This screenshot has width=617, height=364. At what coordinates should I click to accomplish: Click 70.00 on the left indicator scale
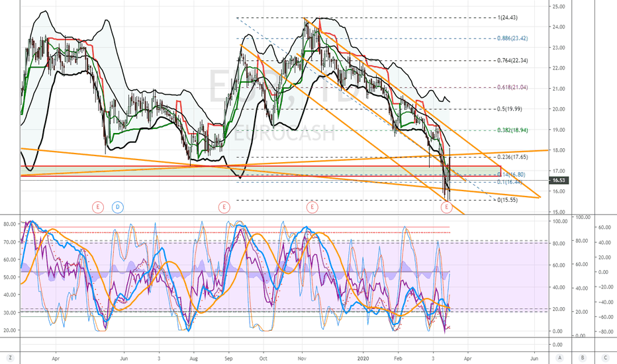[x=10, y=242]
